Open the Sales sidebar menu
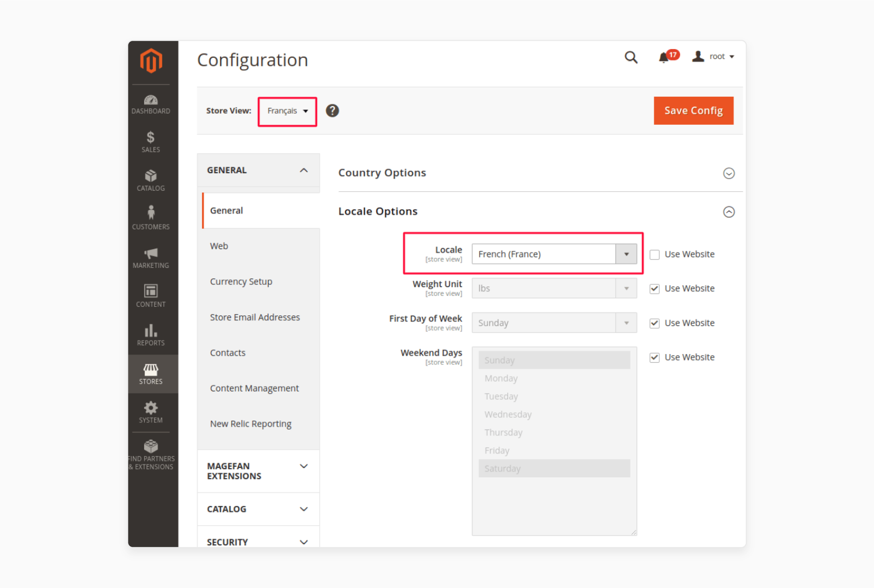Viewport: 874px width, 588px height. (x=151, y=142)
